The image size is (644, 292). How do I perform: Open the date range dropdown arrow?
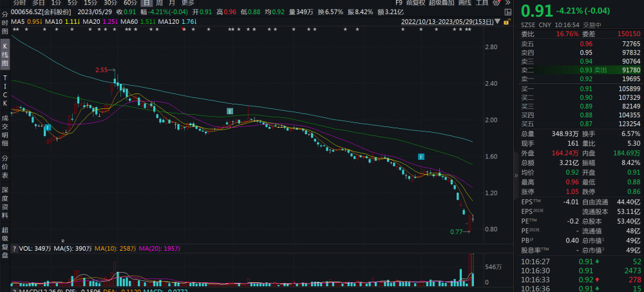pos(498,22)
